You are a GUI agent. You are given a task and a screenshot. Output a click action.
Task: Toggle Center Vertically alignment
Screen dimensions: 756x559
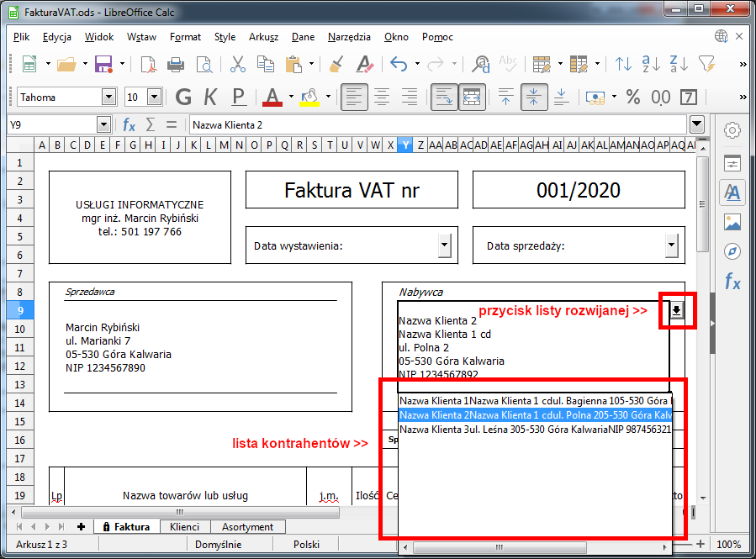point(532,97)
